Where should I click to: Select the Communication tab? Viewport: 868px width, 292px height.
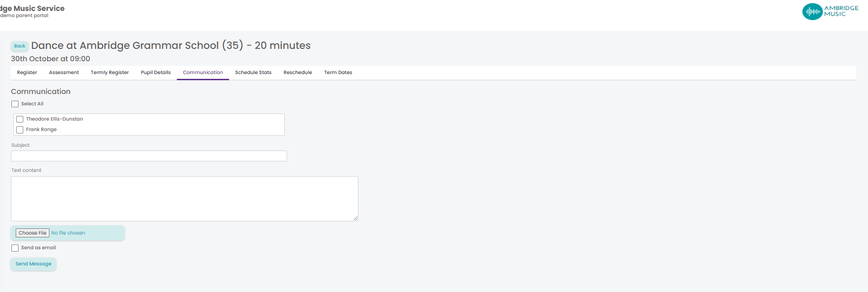(x=203, y=73)
